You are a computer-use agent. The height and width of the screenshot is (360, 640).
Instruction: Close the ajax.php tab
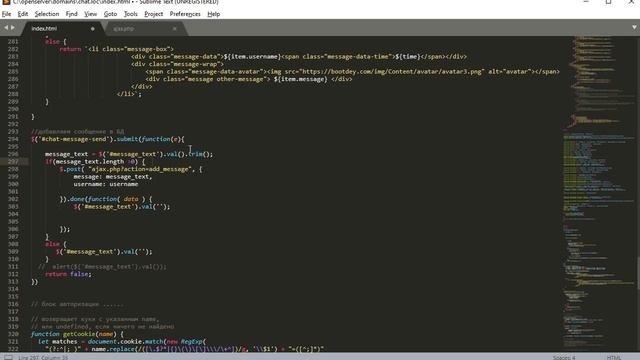tap(174, 29)
